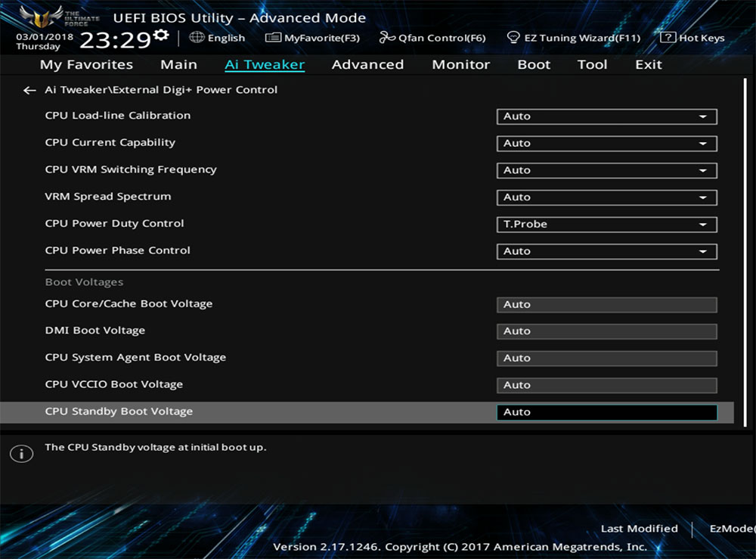
Task: Go to the Exit tab
Action: pyautogui.click(x=649, y=64)
